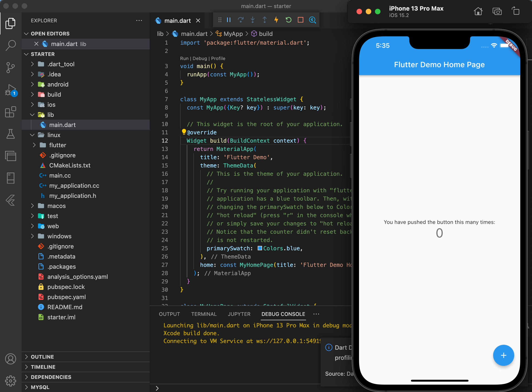Open Source Control view
Image resolution: width=532 pixels, height=392 pixels.
point(10,68)
